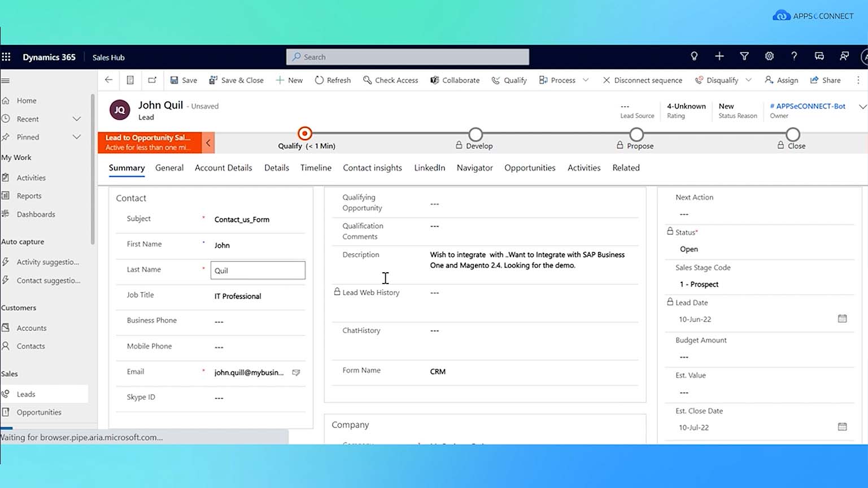The width and height of the screenshot is (868, 488).
Task: Open the settings gear icon
Action: 769,56
